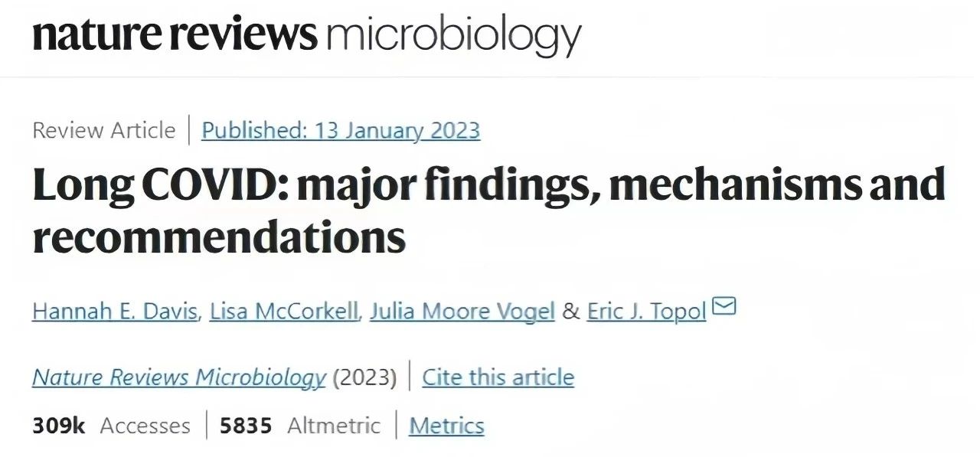The image size is (980, 457).
Task: Click the 309k access count
Action: [x=59, y=426]
